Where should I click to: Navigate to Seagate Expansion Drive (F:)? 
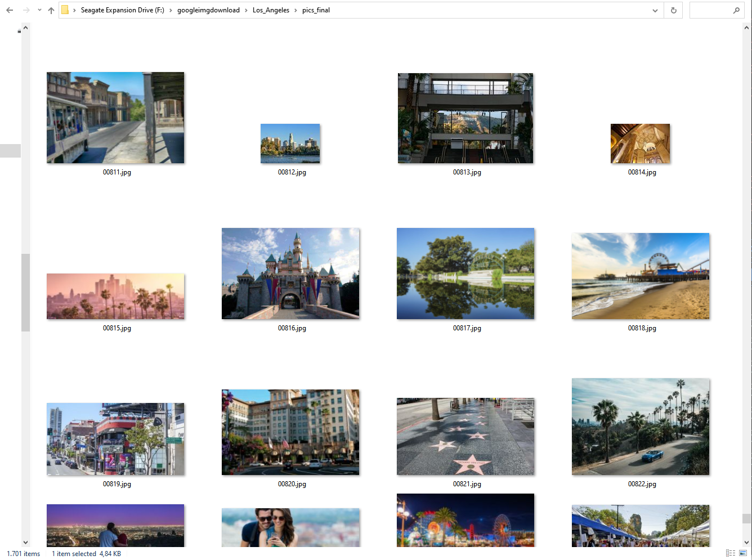coord(122,10)
